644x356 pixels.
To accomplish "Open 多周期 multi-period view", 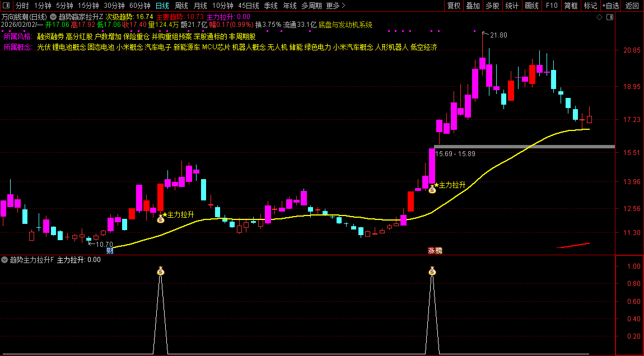I will (311, 6).
